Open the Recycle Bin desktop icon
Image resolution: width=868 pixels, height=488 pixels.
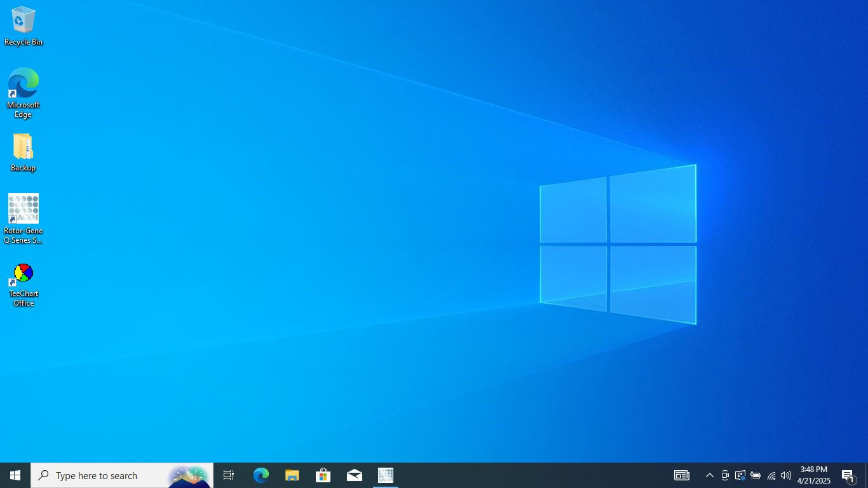pyautogui.click(x=24, y=25)
